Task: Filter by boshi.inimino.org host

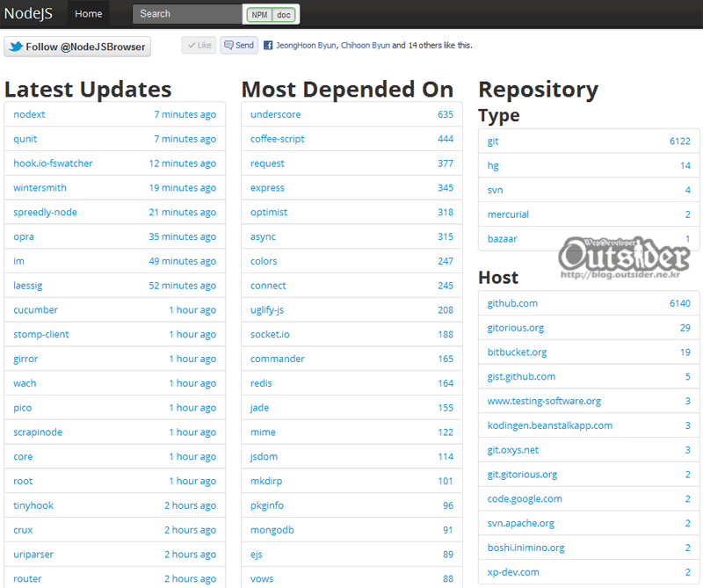Action: (x=525, y=548)
